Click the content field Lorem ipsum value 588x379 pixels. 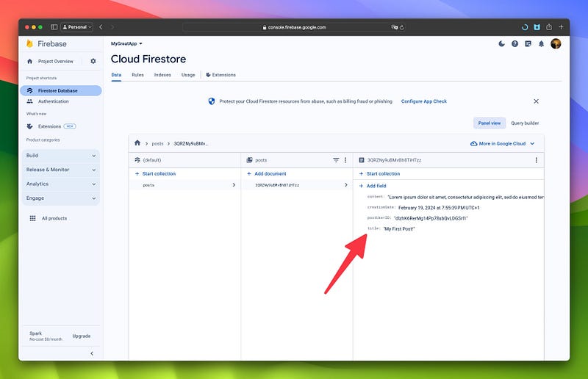point(465,197)
